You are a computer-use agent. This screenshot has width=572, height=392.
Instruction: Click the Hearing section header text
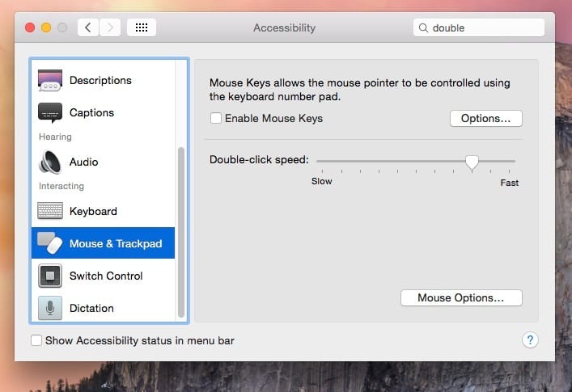click(55, 137)
